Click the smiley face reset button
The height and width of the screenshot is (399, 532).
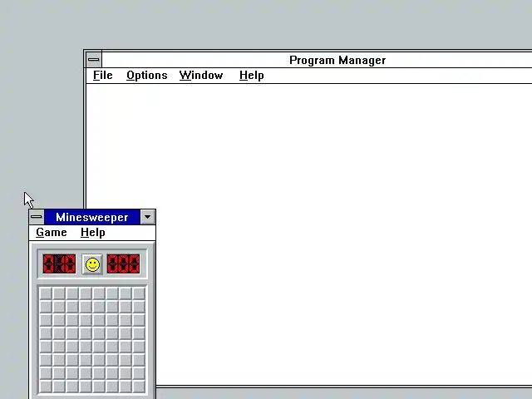[92, 264]
